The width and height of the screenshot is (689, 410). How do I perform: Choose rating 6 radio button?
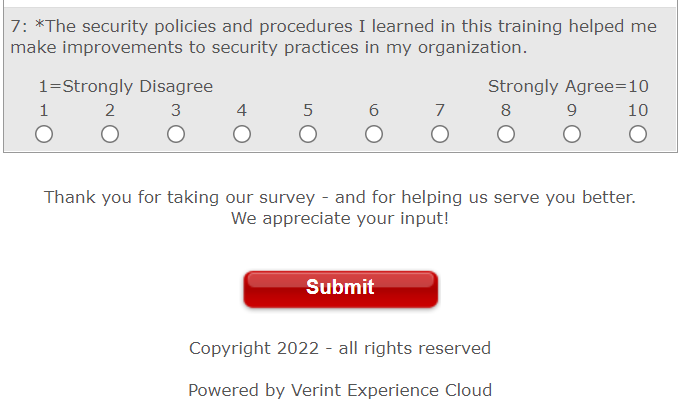[x=374, y=134]
